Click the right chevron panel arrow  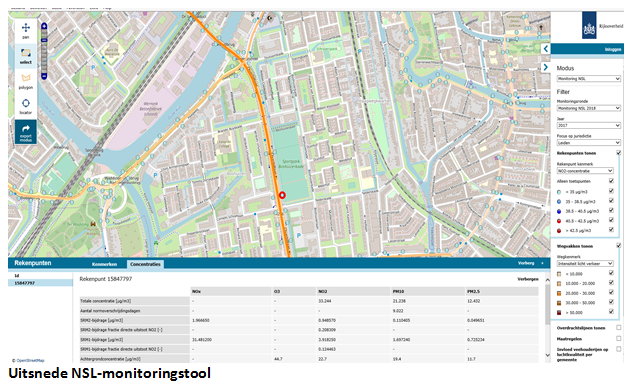click(x=545, y=67)
